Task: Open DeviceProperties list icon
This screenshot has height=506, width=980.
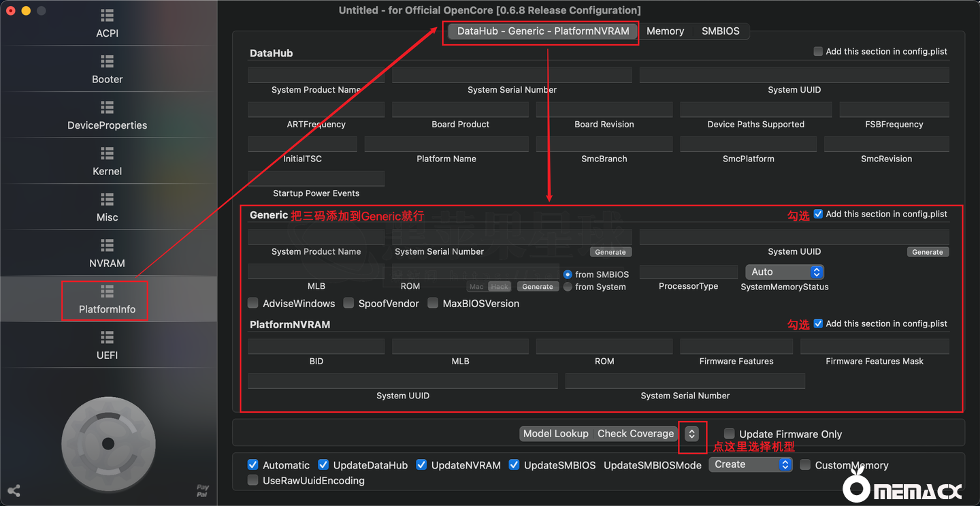Action: (107, 108)
